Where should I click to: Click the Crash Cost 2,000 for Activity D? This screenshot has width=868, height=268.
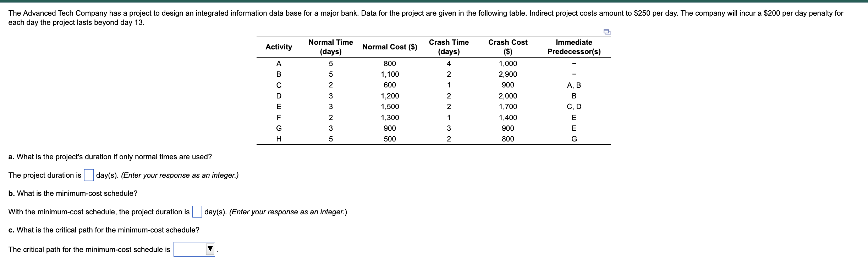tap(507, 96)
